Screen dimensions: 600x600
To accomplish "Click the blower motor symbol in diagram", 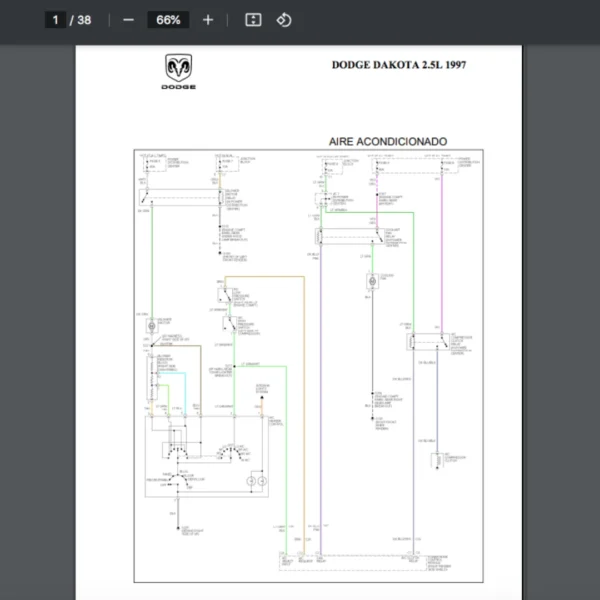I will [152, 326].
